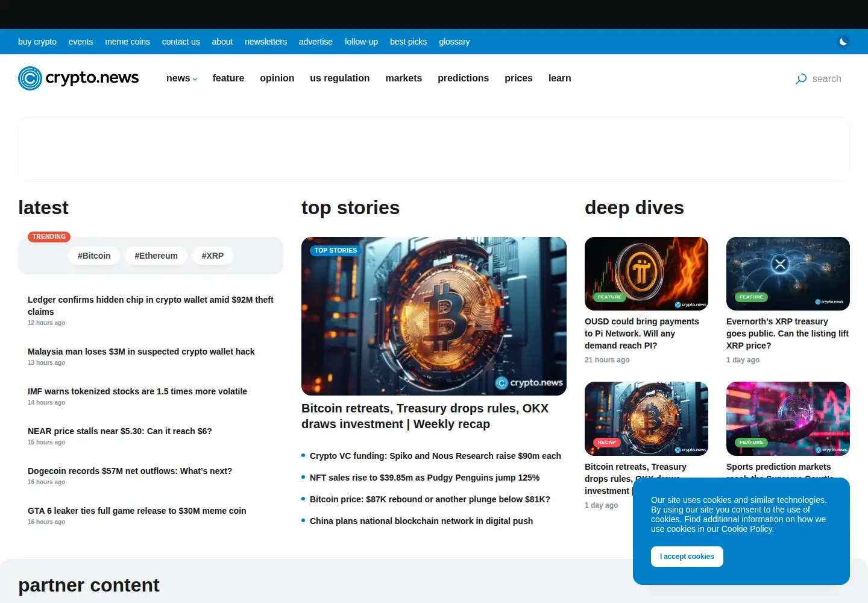Read Malaysia man loses $3M article
The height and width of the screenshot is (603, 868).
click(141, 352)
